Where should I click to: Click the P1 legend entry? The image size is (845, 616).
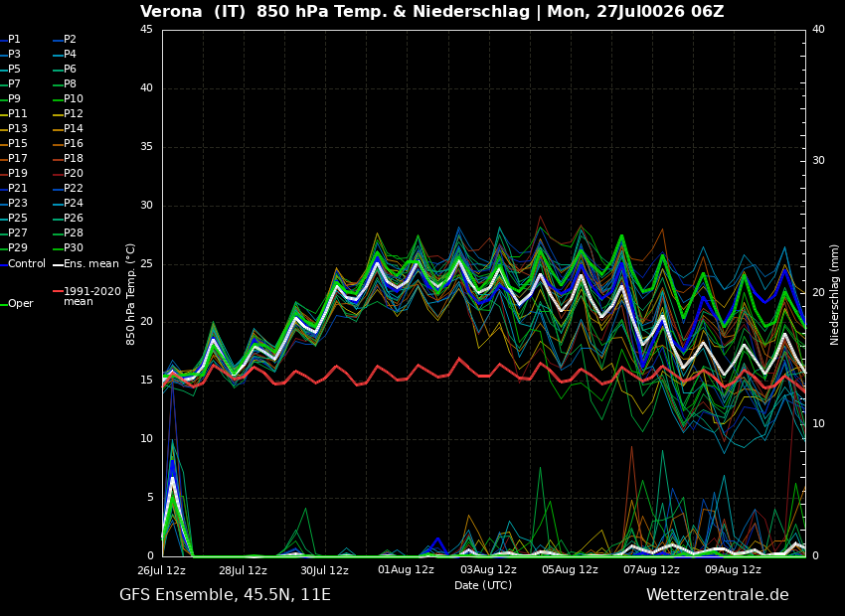coord(11,40)
